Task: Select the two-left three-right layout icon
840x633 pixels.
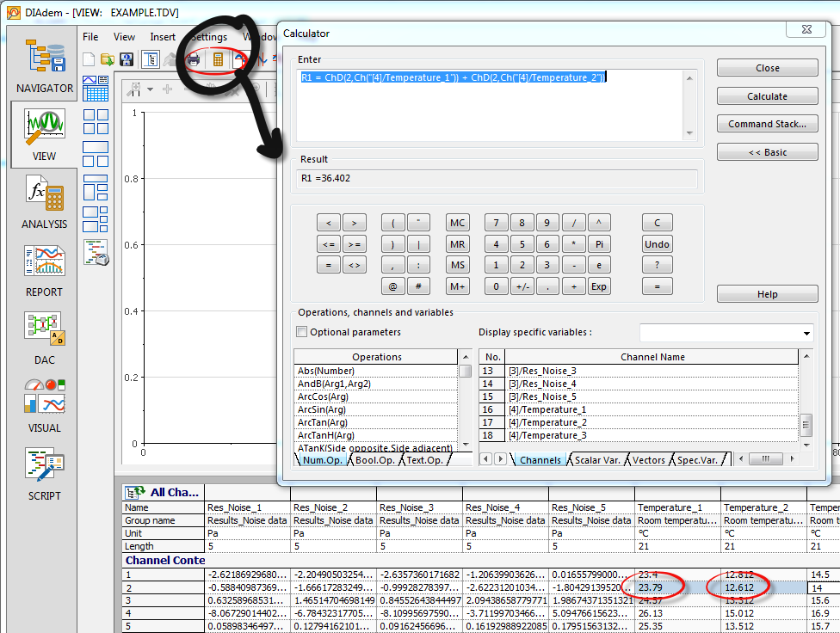Action: coord(96,219)
